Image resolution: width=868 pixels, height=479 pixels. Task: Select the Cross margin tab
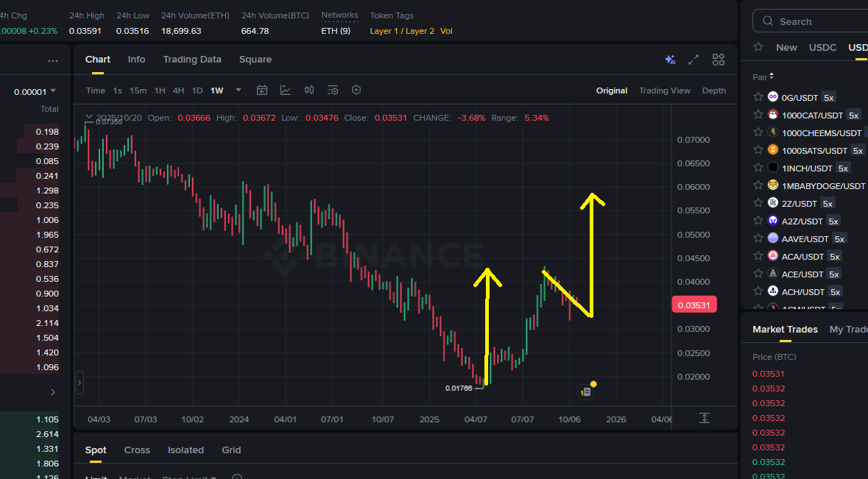[137, 450]
